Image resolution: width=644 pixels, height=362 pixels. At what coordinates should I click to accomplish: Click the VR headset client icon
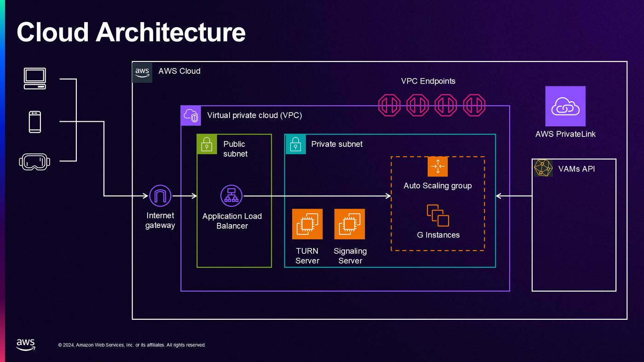34,161
